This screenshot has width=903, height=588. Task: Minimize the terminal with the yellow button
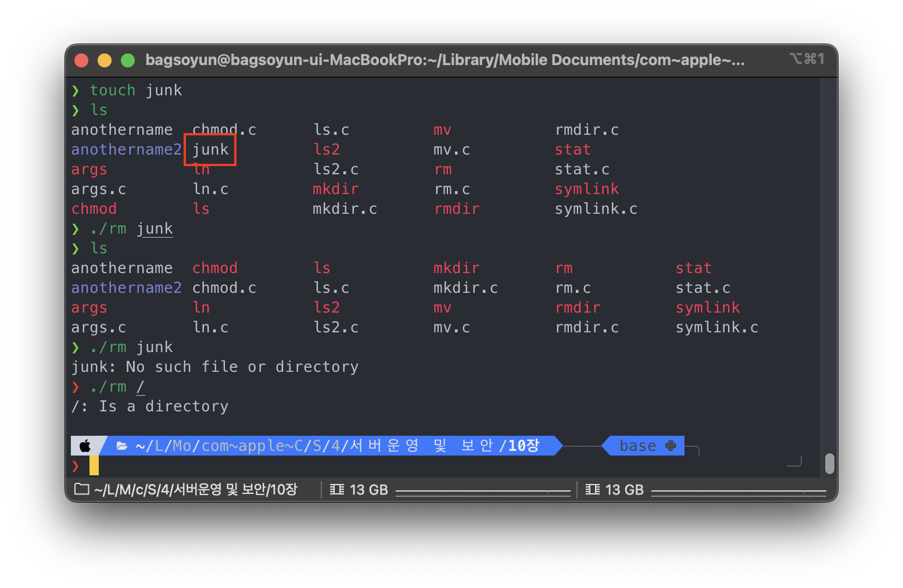(x=105, y=60)
